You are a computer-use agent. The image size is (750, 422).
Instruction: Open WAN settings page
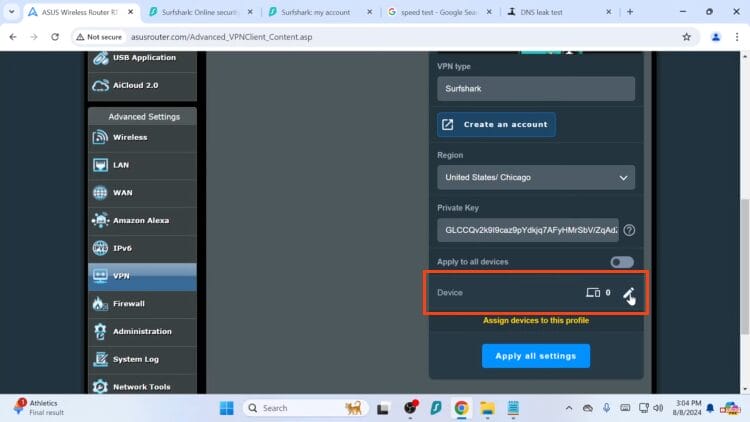tap(142, 193)
